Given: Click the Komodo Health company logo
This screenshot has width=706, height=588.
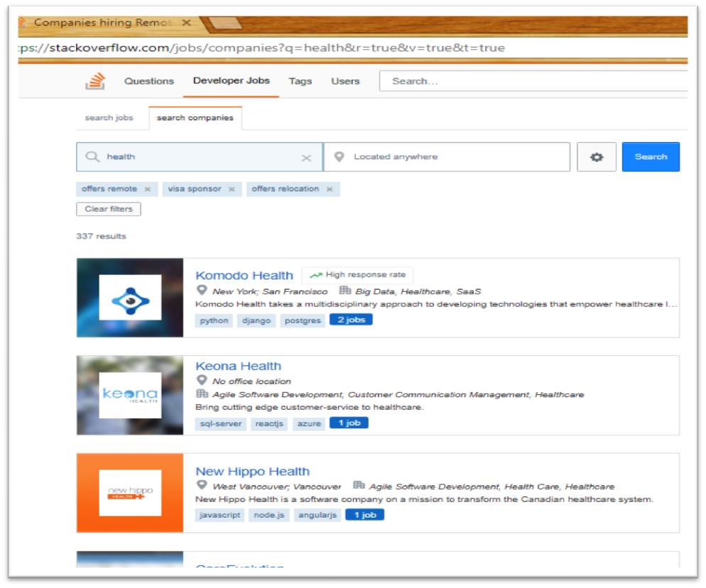Looking at the screenshot, I should pyautogui.click(x=130, y=298).
